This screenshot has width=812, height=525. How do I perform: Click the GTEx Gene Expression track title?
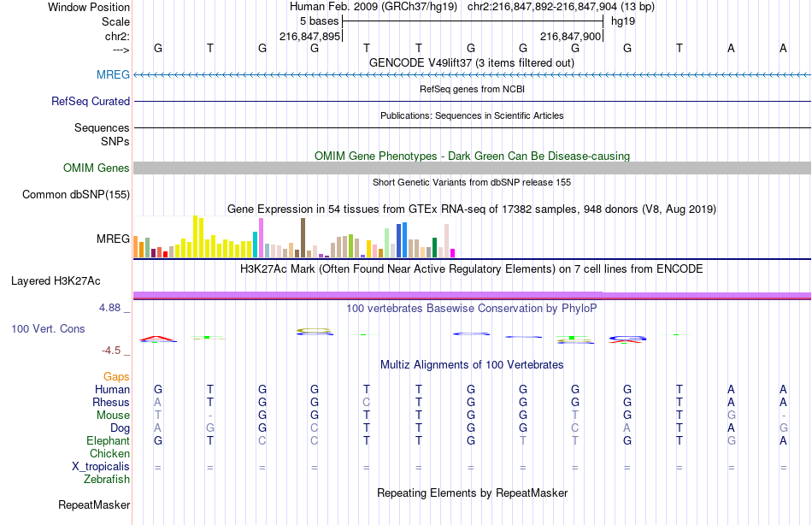(472, 209)
